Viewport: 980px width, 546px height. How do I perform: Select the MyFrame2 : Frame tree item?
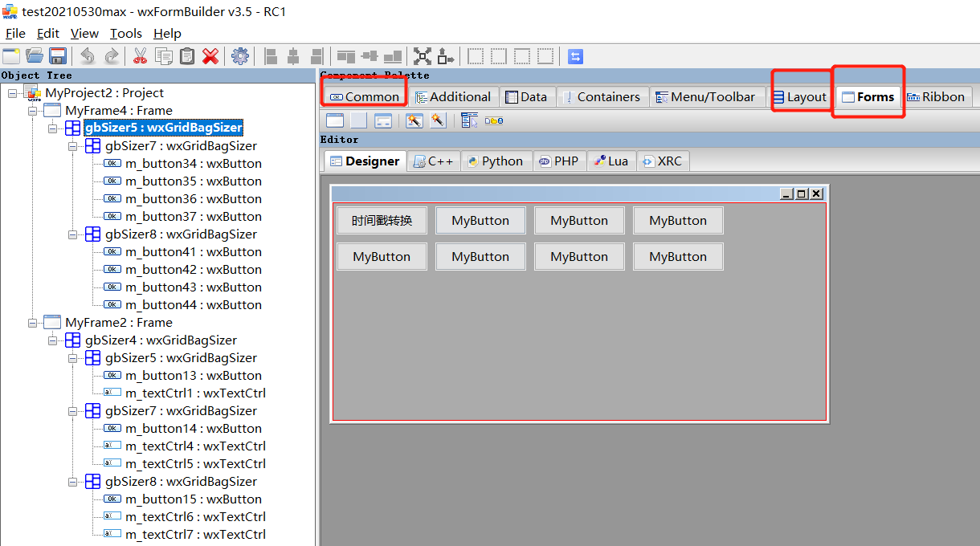point(119,323)
